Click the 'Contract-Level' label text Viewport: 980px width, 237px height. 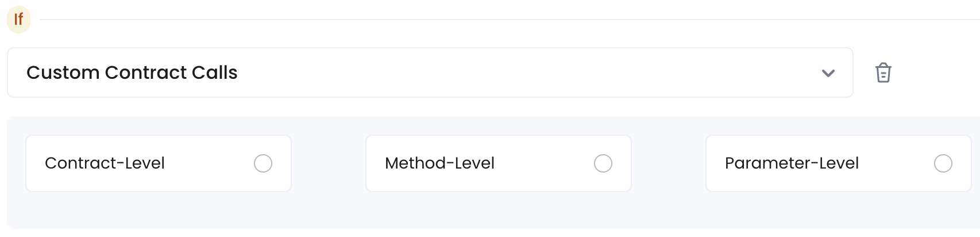(105, 163)
